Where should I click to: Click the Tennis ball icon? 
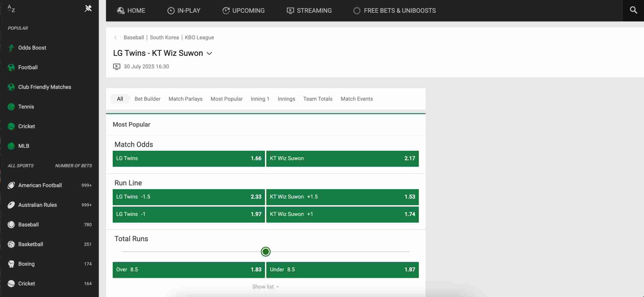(11, 107)
